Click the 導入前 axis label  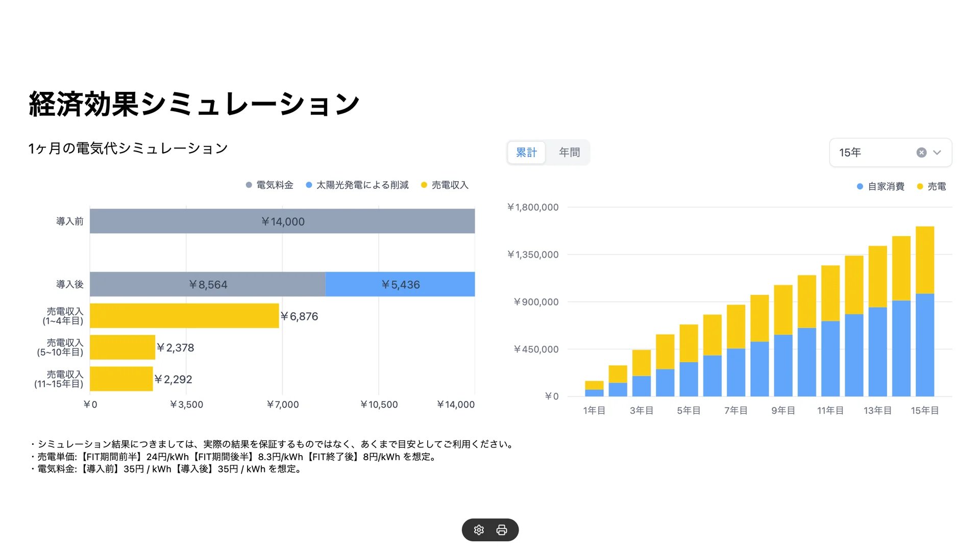click(x=70, y=221)
